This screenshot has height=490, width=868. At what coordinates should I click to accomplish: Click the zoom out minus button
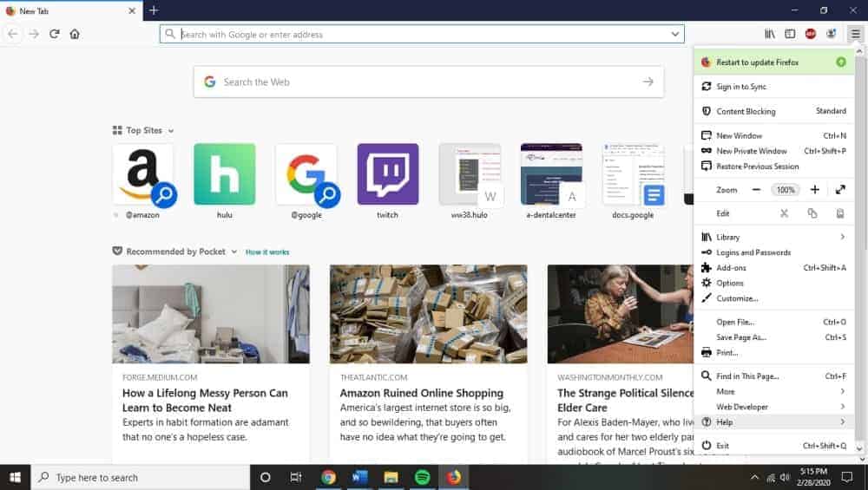tap(756, 190)
